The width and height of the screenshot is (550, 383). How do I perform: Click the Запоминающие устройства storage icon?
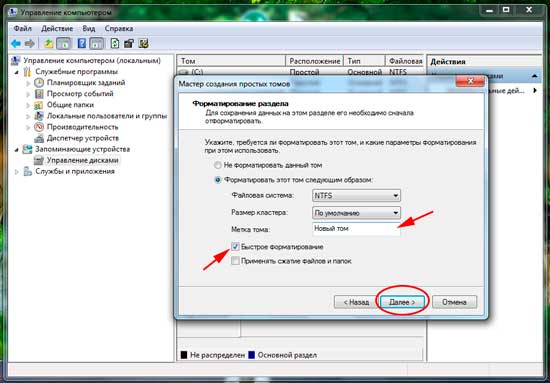[x=27, y=149]
